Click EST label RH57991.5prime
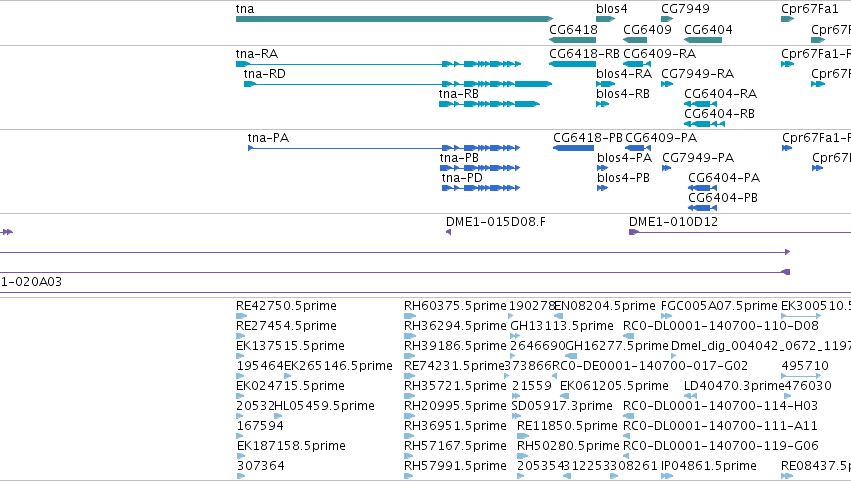851x481 pixels. [455, 466]
